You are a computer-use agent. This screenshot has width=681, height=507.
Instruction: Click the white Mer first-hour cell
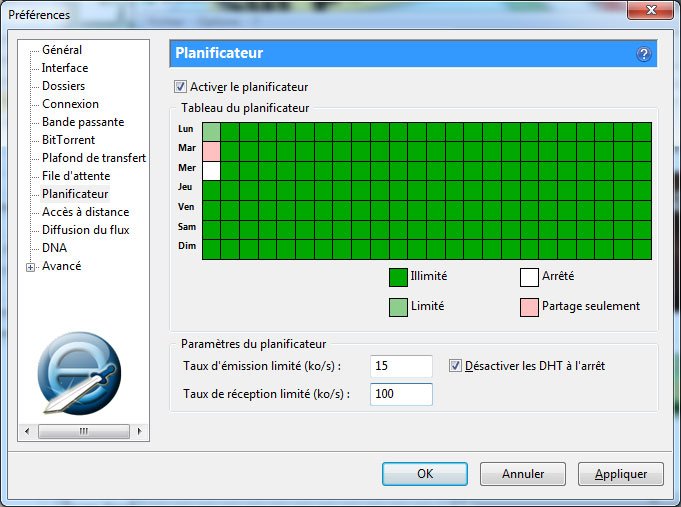click(x=212, y=171)
